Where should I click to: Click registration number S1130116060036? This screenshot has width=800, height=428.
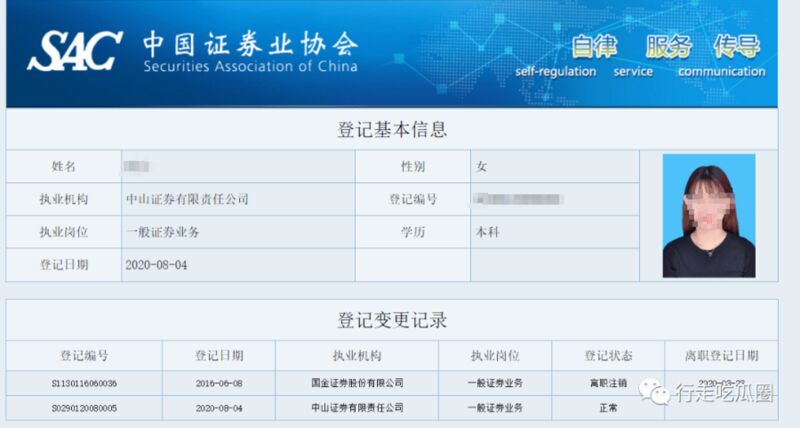coord(84,383)
